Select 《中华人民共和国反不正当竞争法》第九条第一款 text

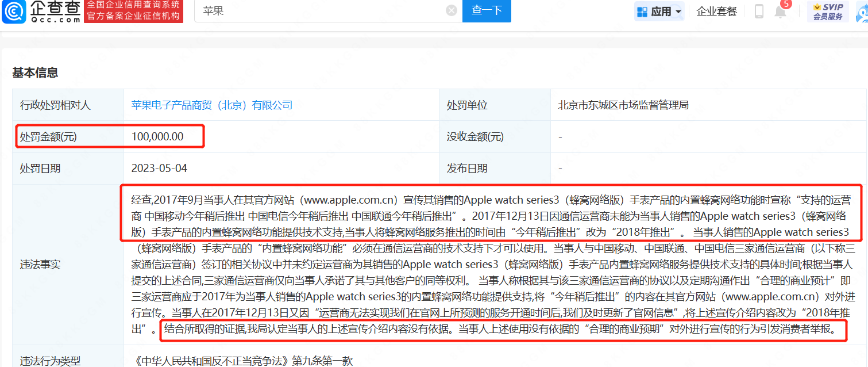(x=242, y=361)
